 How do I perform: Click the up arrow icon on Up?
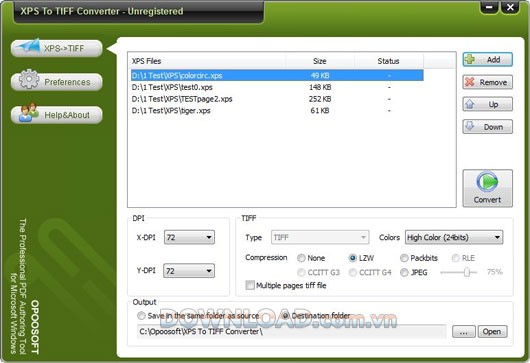[x=470, y=104]
